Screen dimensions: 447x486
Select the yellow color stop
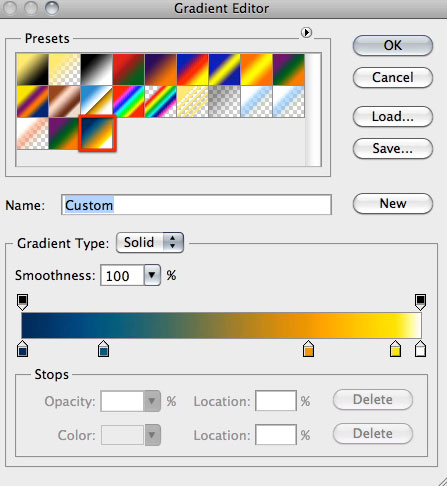click(x=395, y=349)
